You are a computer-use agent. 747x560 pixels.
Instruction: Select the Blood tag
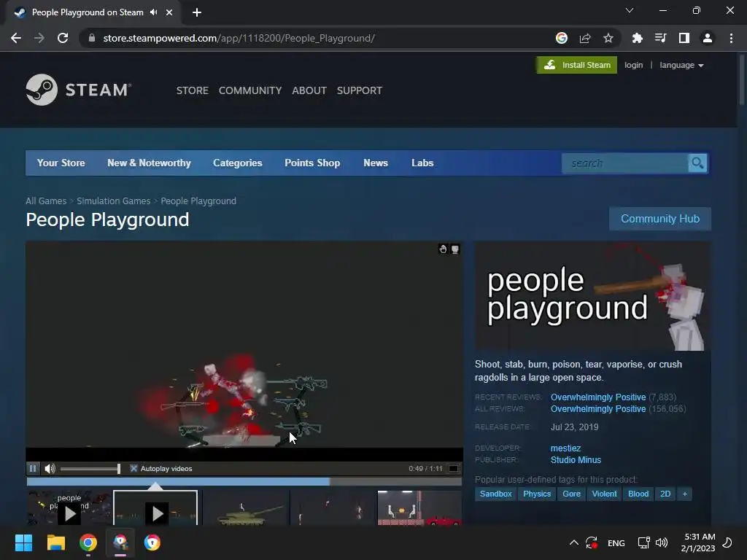(638, 494)
